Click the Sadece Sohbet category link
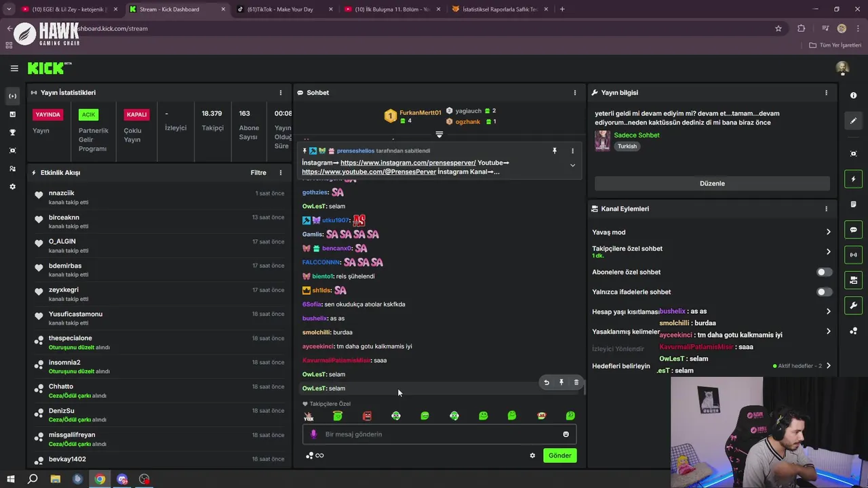868x488 pixels. point(637,135)
